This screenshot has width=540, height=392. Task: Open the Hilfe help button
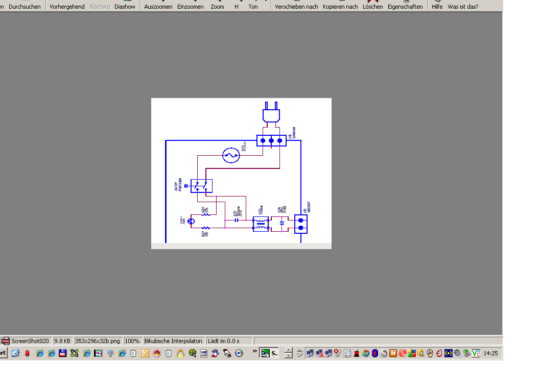(x=437, y=6)
